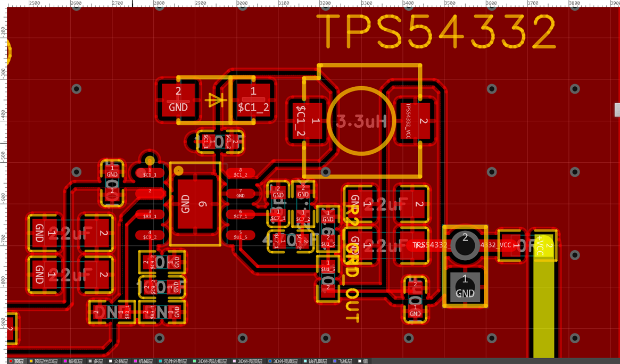The image size is (620, 364).
Task: Select the 3.3uH inductor circle
Action: click(x=361, y=121)
